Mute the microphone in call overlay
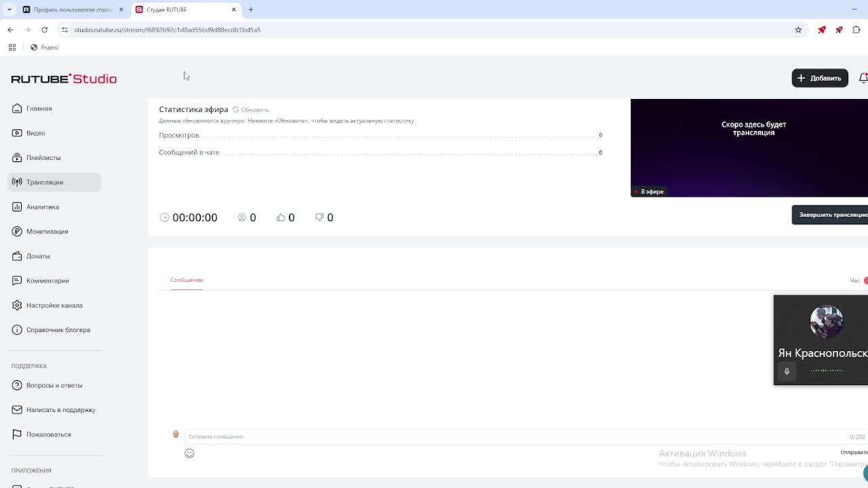Screen dimensions: 868x488 point(787,371)
